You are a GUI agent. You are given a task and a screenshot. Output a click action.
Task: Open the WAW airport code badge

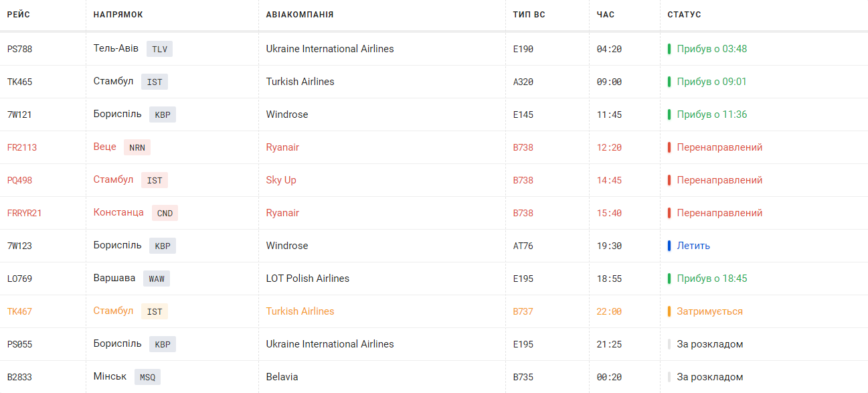click(x=157, y=279)
